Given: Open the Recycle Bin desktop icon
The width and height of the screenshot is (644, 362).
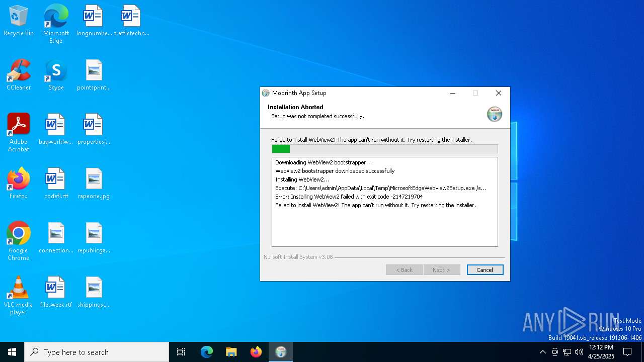Looking at the screenshot, I should [19, 21].
